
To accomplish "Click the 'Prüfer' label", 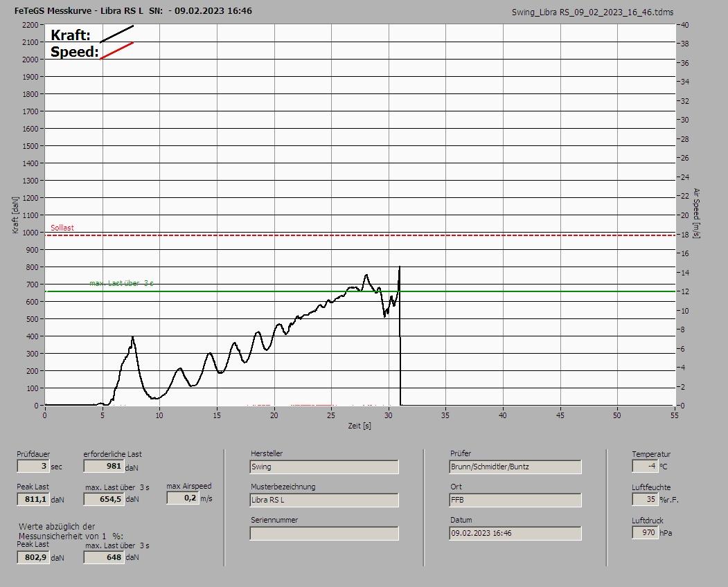I will point(461,453).
